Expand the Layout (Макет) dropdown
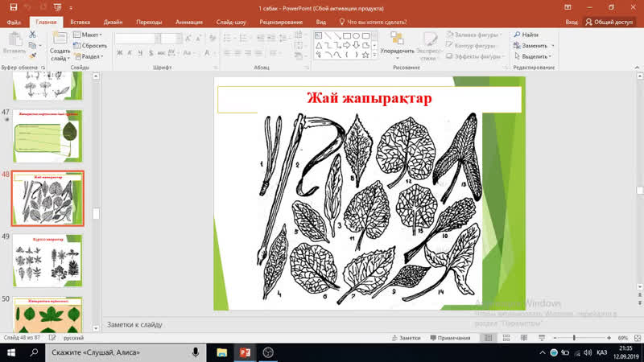This screenshot has height=362, width=644. coord(88,35)
